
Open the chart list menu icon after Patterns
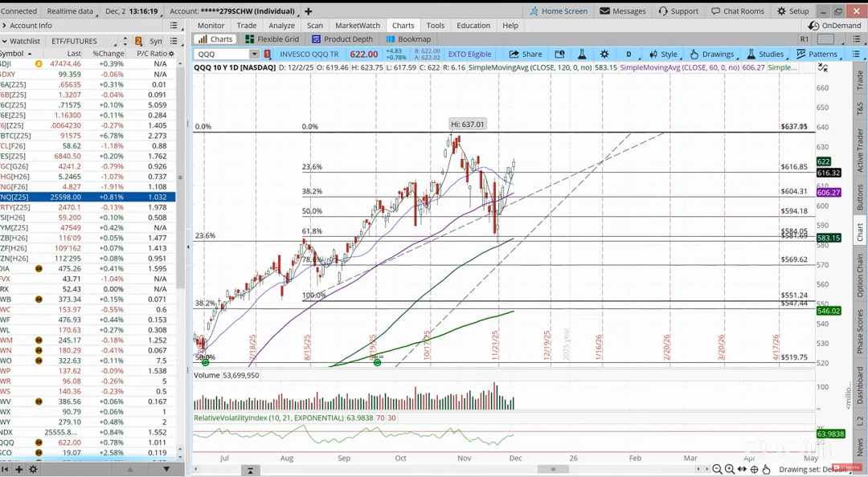click(856, 55)
